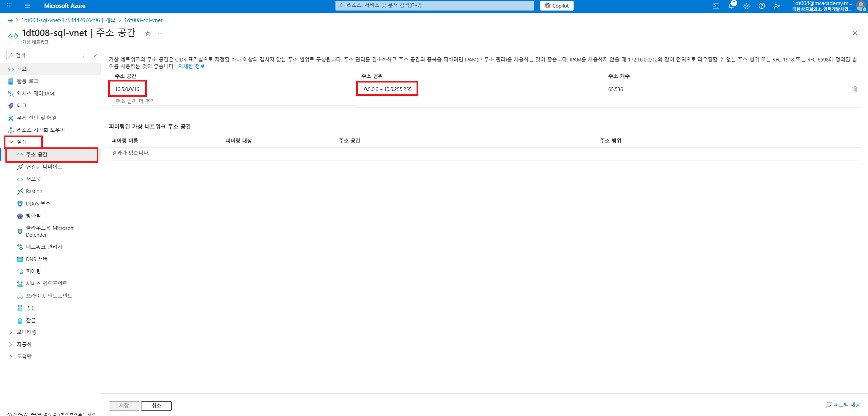Open the portal hamburger menu
This screenshot has width=868, height=416.
pyautogui.click(x=27, y=6)
